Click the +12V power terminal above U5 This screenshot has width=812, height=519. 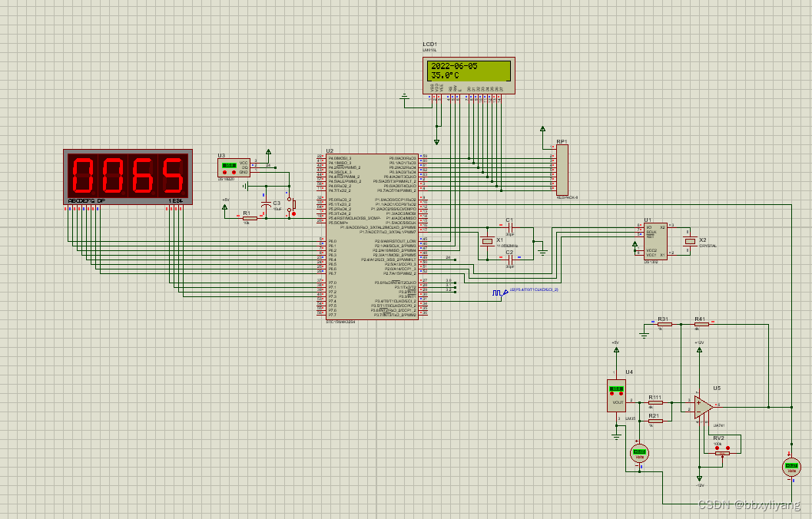[699, 350]
